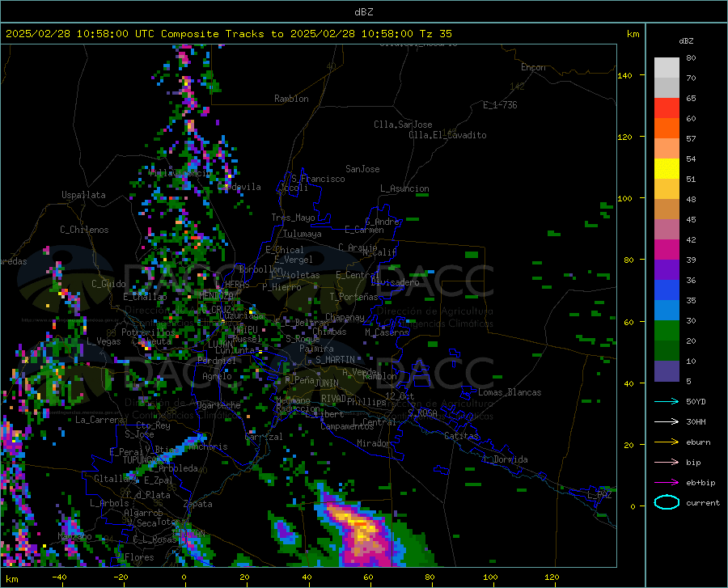Click the yellow eburn arrow icon
Image resolution: width=728 pixels, height=588 pixels.
(x=667, y=442)
